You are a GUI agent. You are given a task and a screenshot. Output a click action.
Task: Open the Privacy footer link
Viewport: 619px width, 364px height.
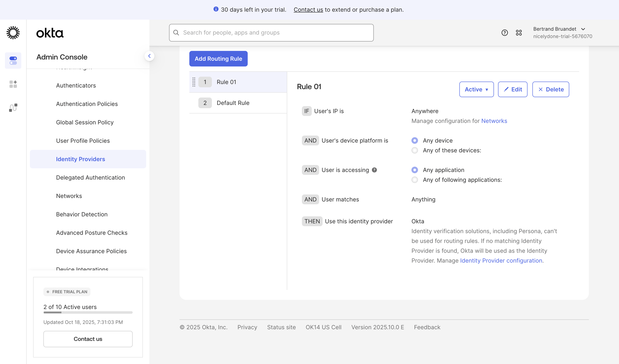(x=247, y=327)
